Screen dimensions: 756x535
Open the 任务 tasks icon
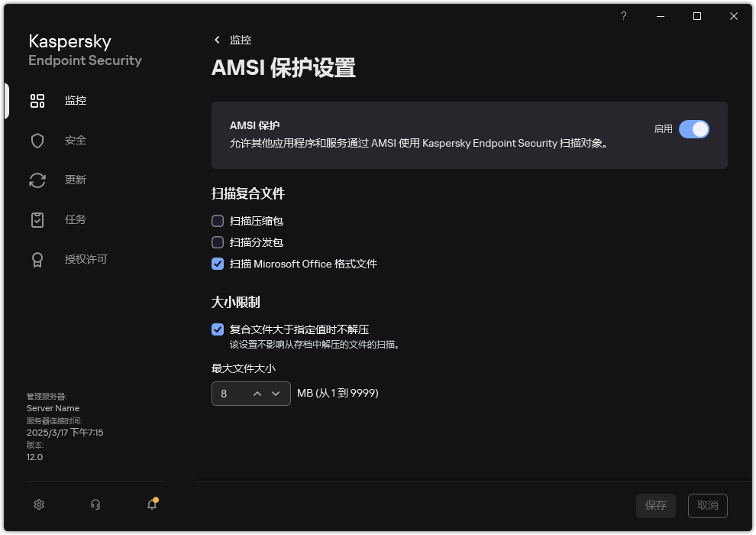tap(37, 219)
